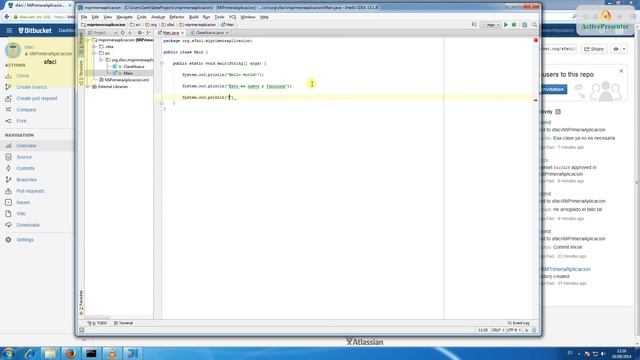Viewport: 640px width, 360px height.
Task: Open Favorites side tool window tab
Action: (81, 303)
